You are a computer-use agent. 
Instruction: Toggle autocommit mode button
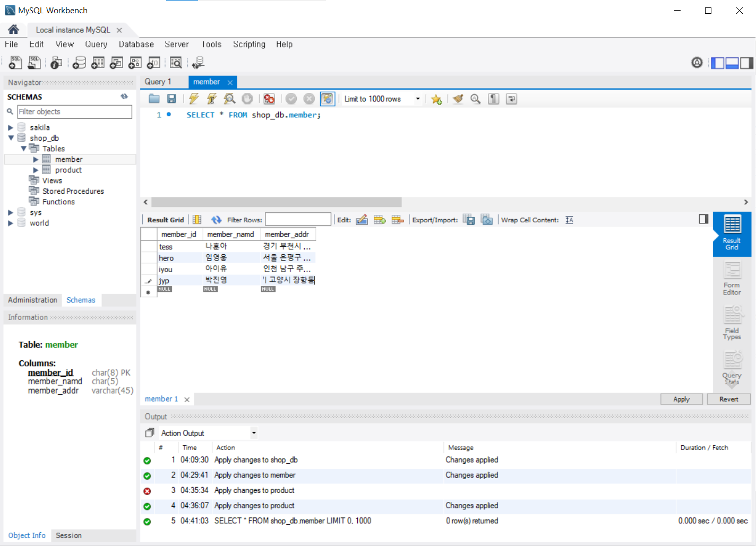pos(327,99)
